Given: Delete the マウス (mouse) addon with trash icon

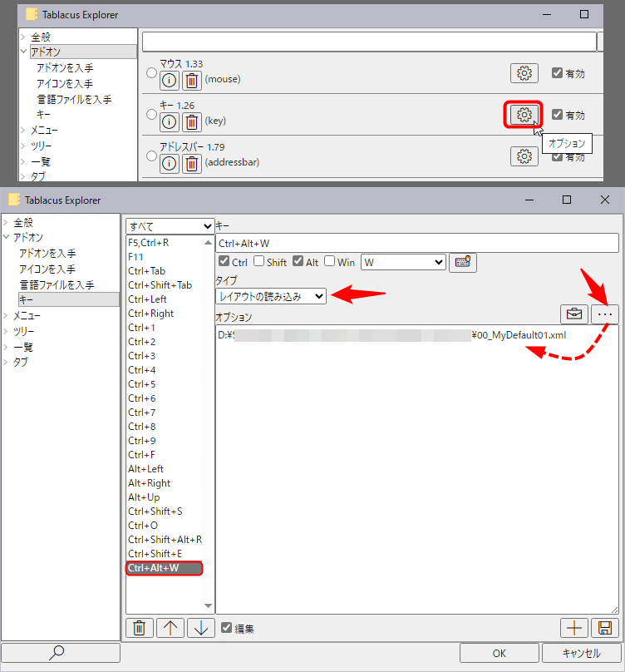Looking at the screenshot, I should point(192,81).
